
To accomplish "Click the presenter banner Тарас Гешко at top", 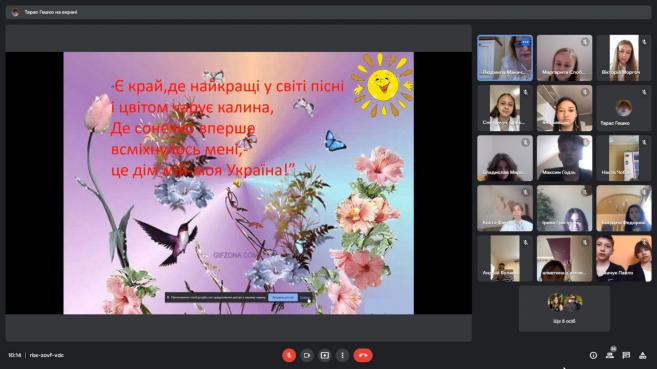I will [51, 12].
